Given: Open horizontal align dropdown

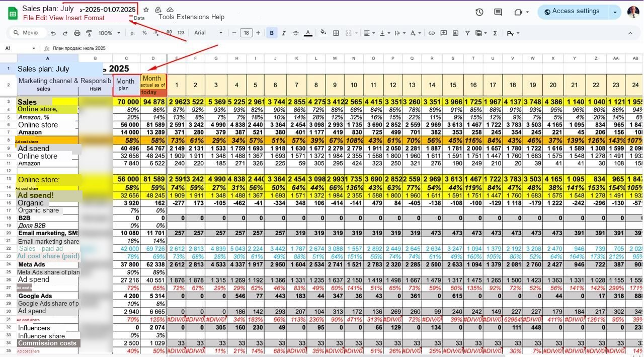Looking at the screenshot, I should pyautogui.click(x=369, y=33).
